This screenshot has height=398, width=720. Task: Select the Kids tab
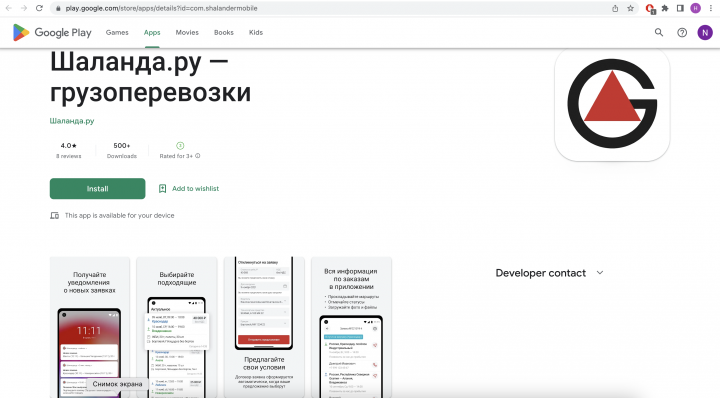pos(256,33)
